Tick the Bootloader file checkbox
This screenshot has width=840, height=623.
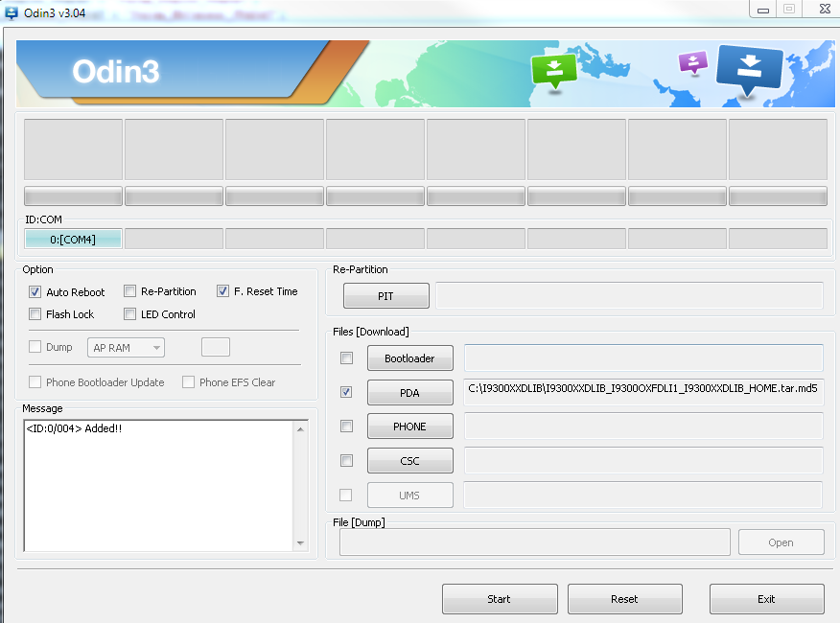[x=346, y=358]
